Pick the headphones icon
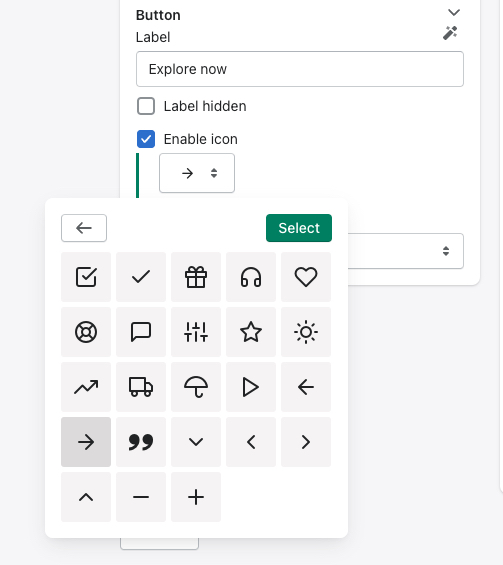The height and width of the screenshot is (565, 503). tap(251, 277)
